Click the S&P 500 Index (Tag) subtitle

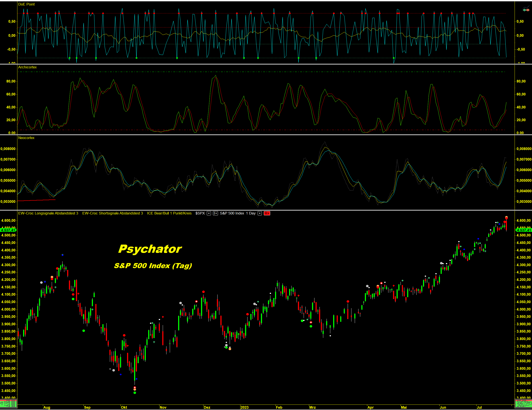(x=153, y=265)
